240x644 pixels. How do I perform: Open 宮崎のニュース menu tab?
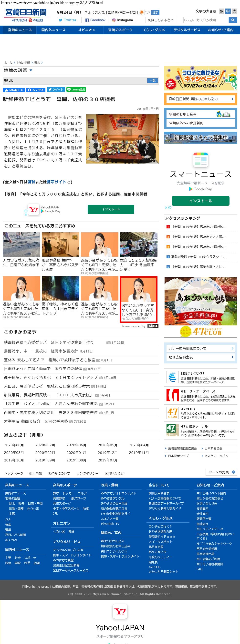tap(20, 30)
